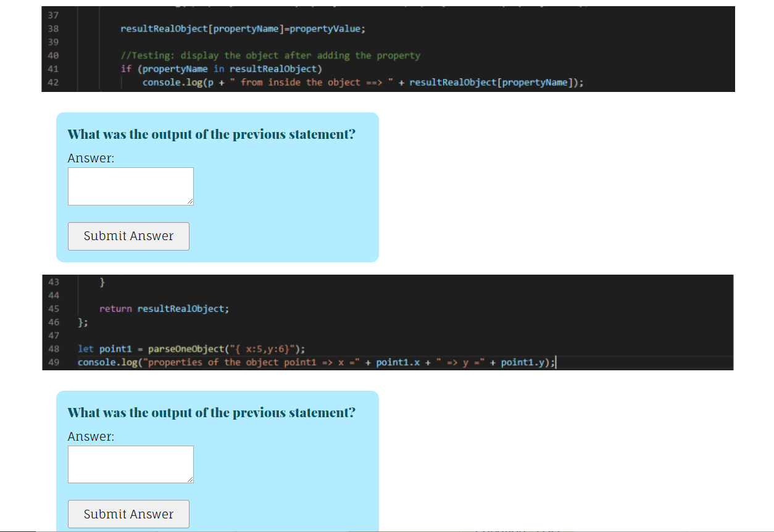Click the console.log "properties of the object" line
This screenshot has width=774, height=532.
(x=317, y=362)
